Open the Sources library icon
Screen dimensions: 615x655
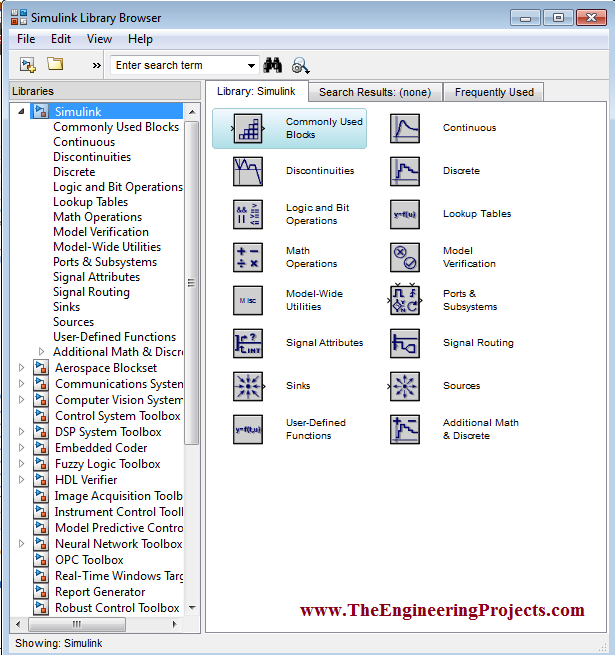coord(405,386)
